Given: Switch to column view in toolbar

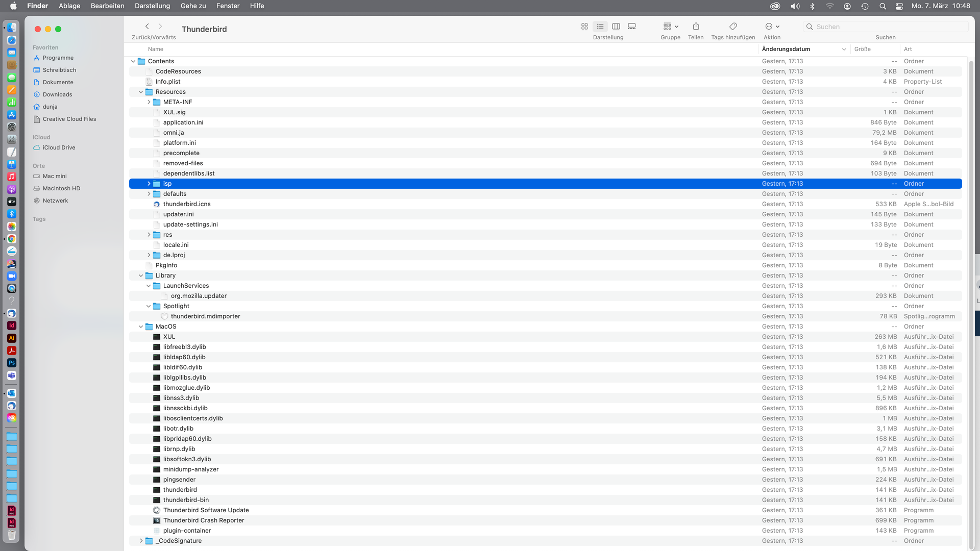Looking at the screenshot, I should tap(616, 27).
